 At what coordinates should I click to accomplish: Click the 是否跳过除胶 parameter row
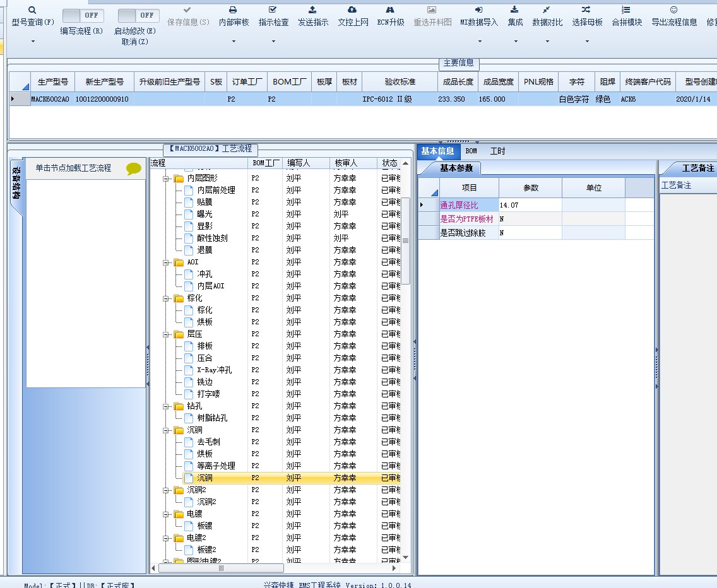536,233
